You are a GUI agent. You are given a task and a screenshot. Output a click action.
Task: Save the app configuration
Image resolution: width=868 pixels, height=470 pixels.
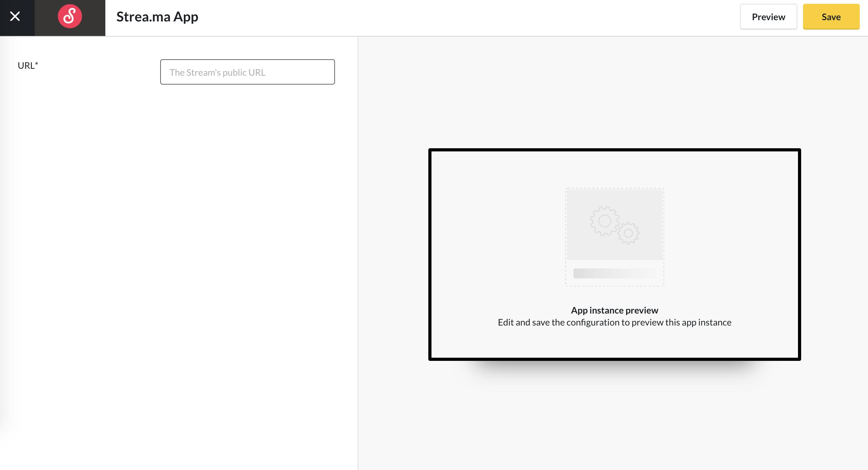click(831, 17)
